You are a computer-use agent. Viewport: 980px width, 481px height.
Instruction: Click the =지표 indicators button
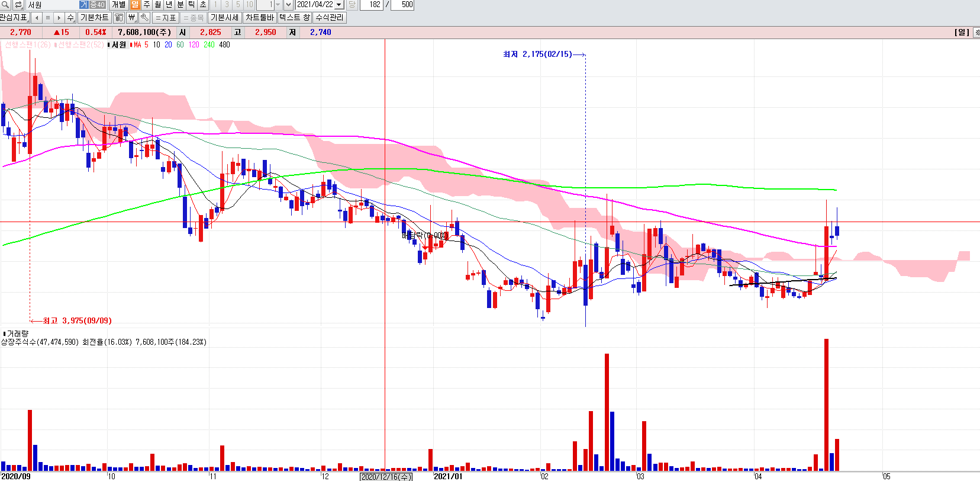coord(166,18)
